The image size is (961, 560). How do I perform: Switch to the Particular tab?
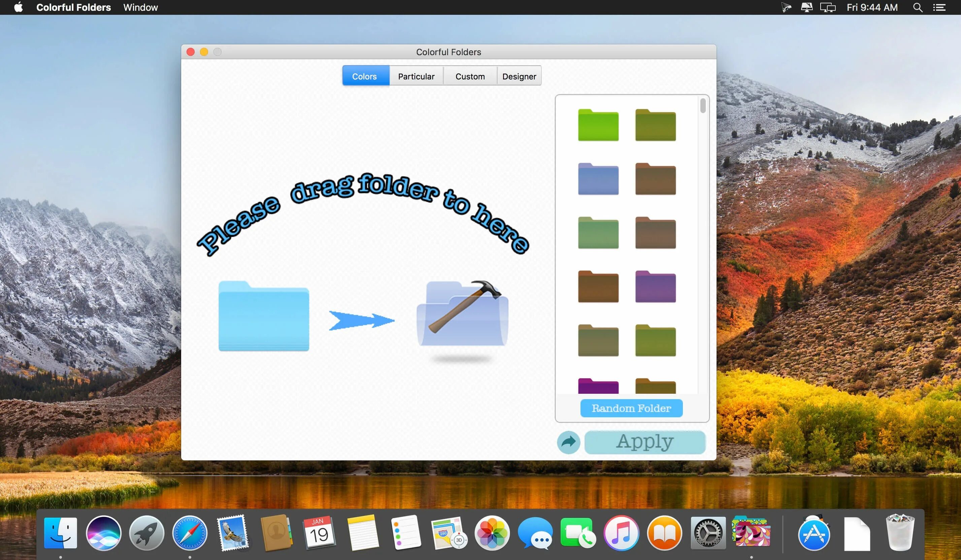click(x=416, y=76)
